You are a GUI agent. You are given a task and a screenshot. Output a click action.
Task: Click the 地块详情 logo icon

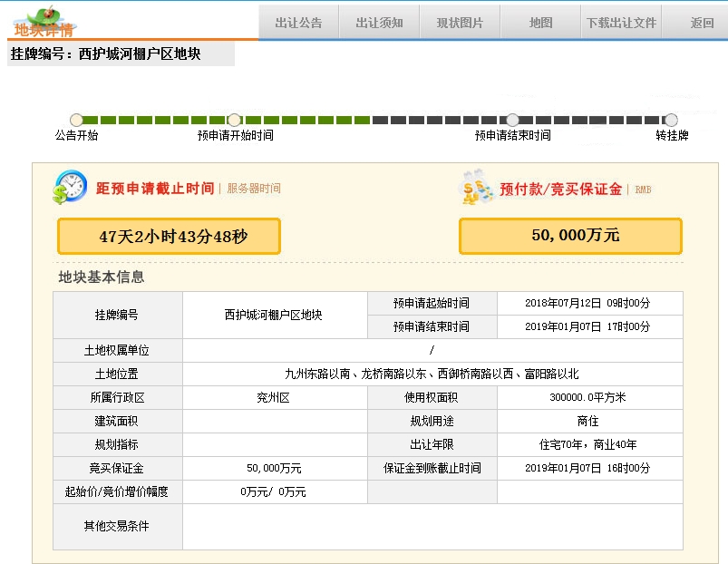point(43,22)
